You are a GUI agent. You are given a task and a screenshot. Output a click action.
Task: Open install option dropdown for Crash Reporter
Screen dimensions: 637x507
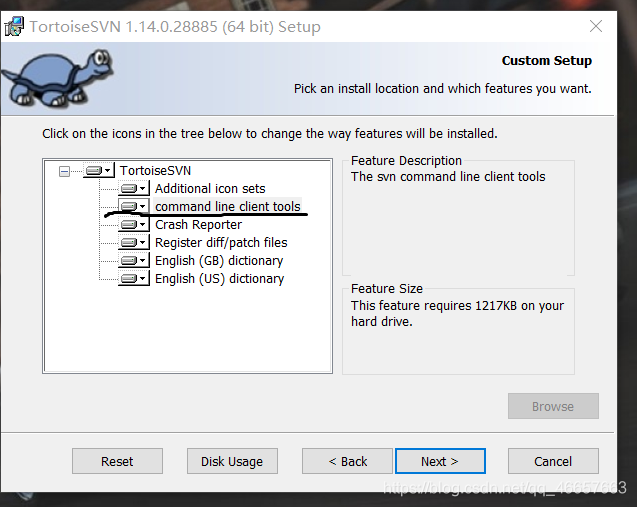(x=134, y=224)
